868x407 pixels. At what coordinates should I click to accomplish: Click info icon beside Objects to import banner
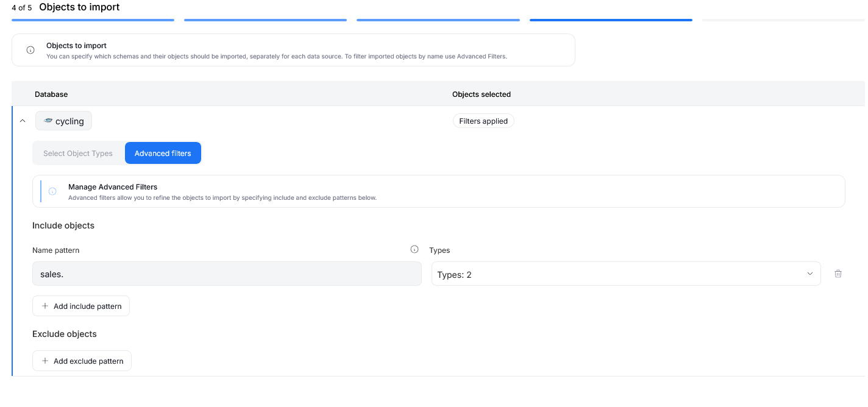[x=30, y=50]
